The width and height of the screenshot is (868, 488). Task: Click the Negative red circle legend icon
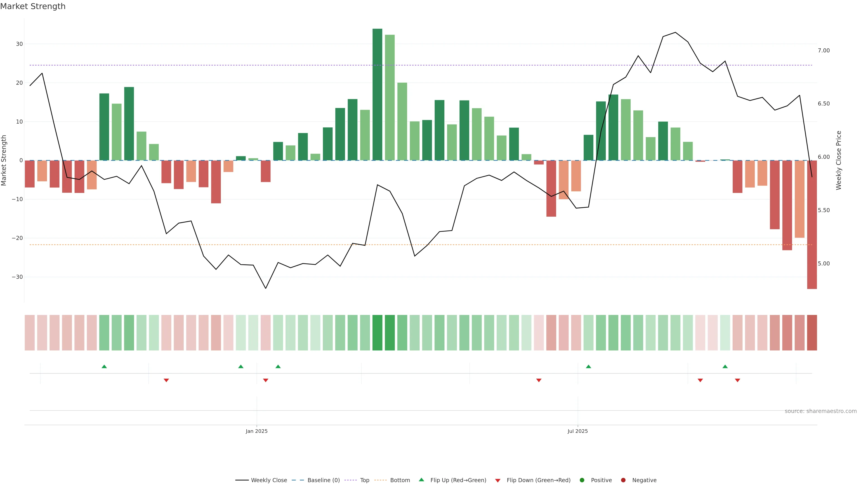click(x=623, y=480)
